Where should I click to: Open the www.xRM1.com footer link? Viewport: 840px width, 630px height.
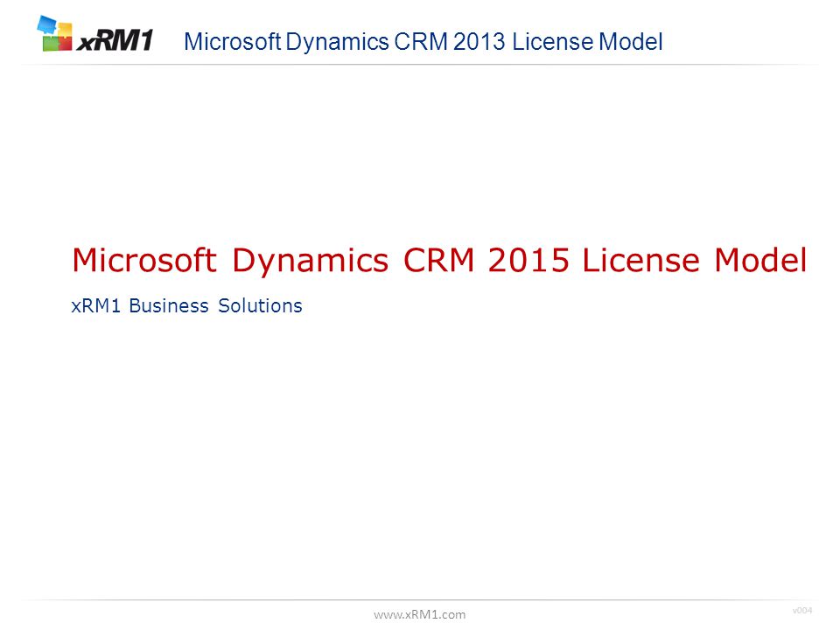(x=419, y=614)
